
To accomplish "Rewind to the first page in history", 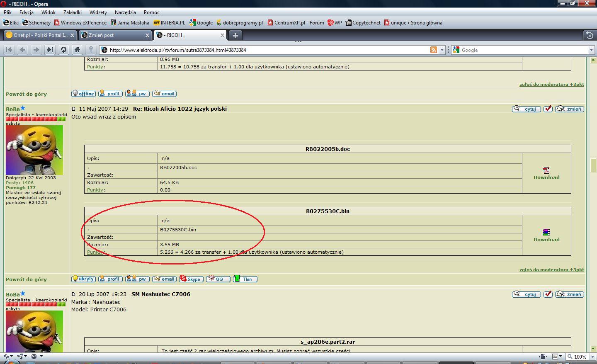I will coord(9,50).
